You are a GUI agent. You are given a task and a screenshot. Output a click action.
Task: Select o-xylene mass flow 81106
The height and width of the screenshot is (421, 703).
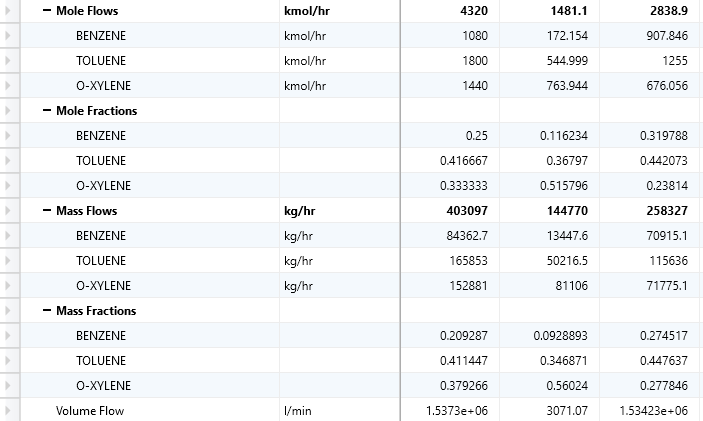[x=572, y=286]
